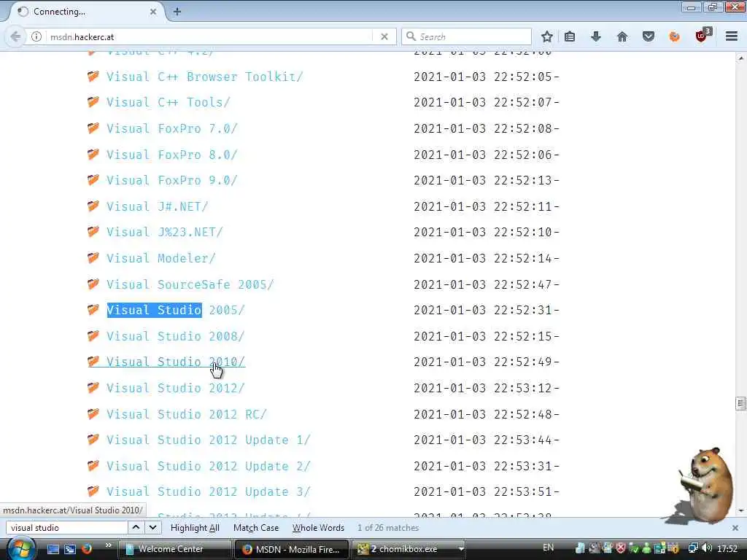This screenshot has width=747, height=560.
Task: Open volume icon in system tray
Action: pyautogui.click(x=707, y=548)
